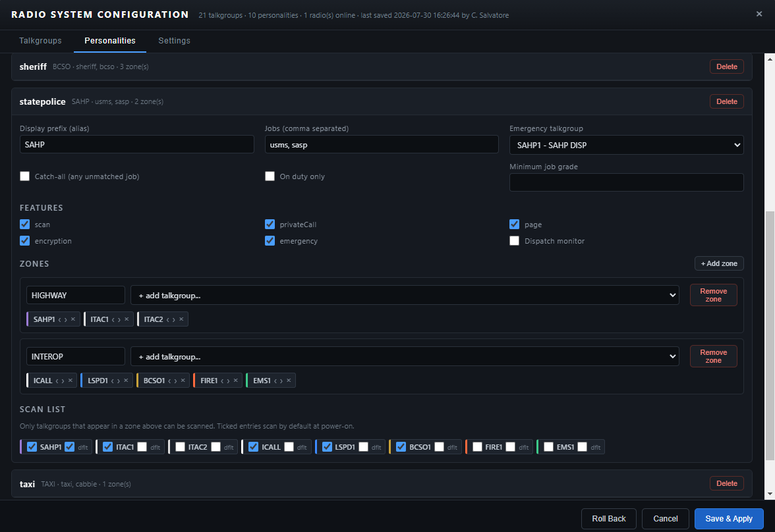Screen dimensions: 775x532
Task: Enable Dispatch monitor feature
Action: tap(515, 240)
